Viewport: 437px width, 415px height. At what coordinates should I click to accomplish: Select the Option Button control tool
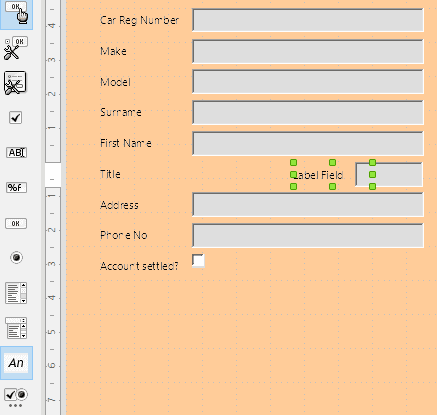[x=16, y=258]
